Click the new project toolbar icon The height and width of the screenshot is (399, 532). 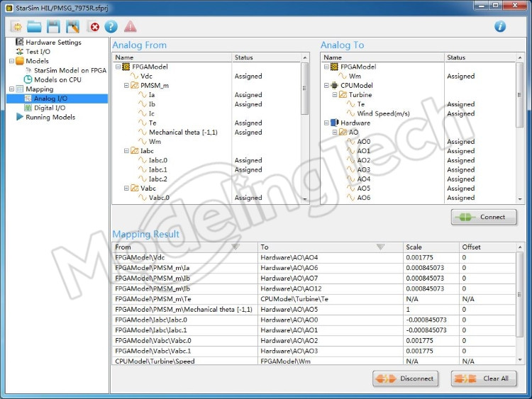coord(16,26)
